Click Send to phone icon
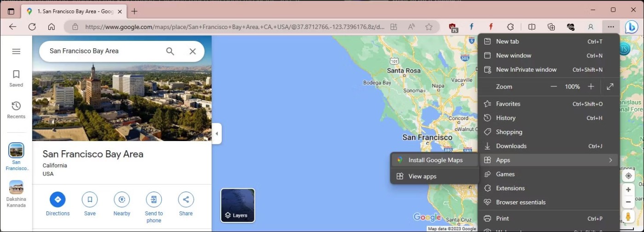The width and height of the screenshot is (644, 232). (154, 199)
